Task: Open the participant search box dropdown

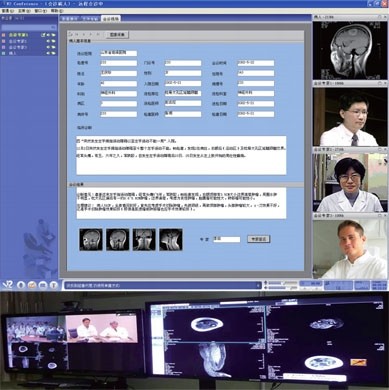Action: click(53, 27)
